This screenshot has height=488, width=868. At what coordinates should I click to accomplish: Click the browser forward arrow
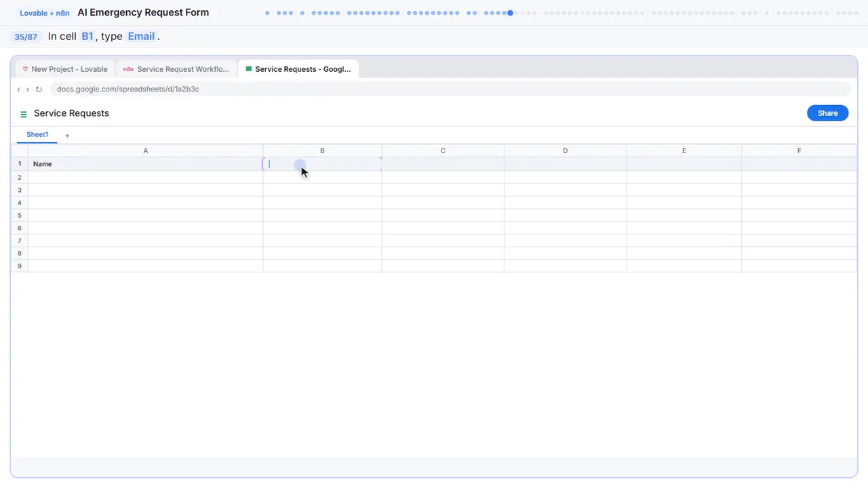tap(28, 89)
